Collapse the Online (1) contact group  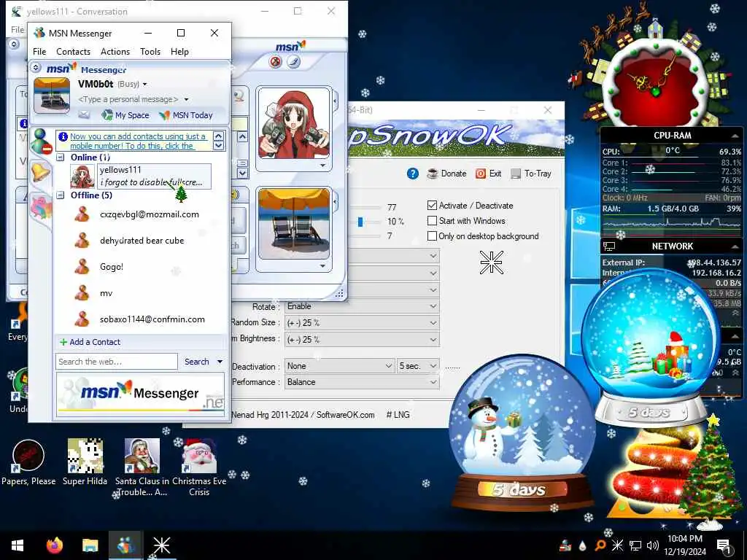pos(61,157)
